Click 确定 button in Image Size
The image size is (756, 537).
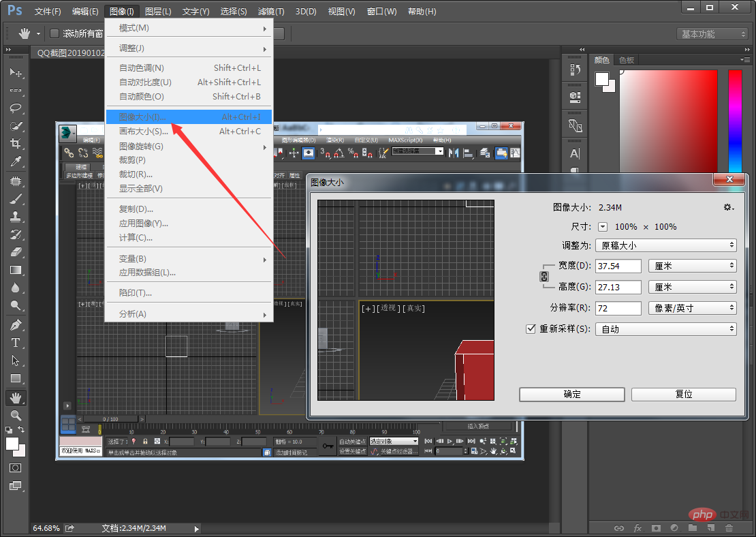572,394
